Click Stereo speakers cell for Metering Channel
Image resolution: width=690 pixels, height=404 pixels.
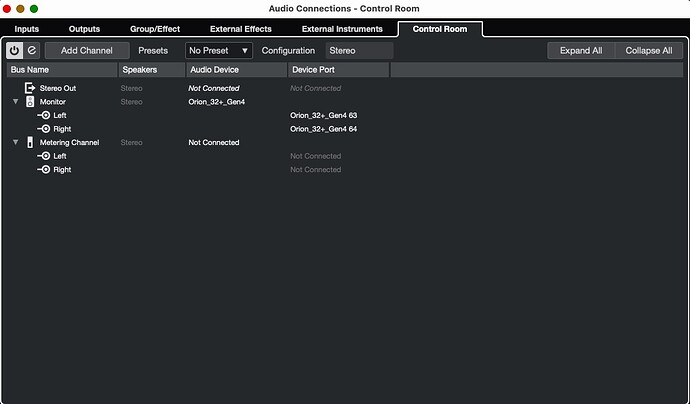132,143
